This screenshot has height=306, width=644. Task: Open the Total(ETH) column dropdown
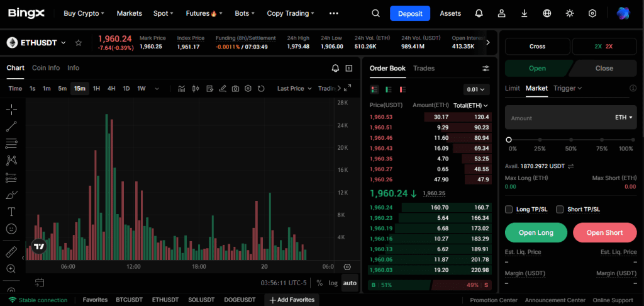pos(470,106)
